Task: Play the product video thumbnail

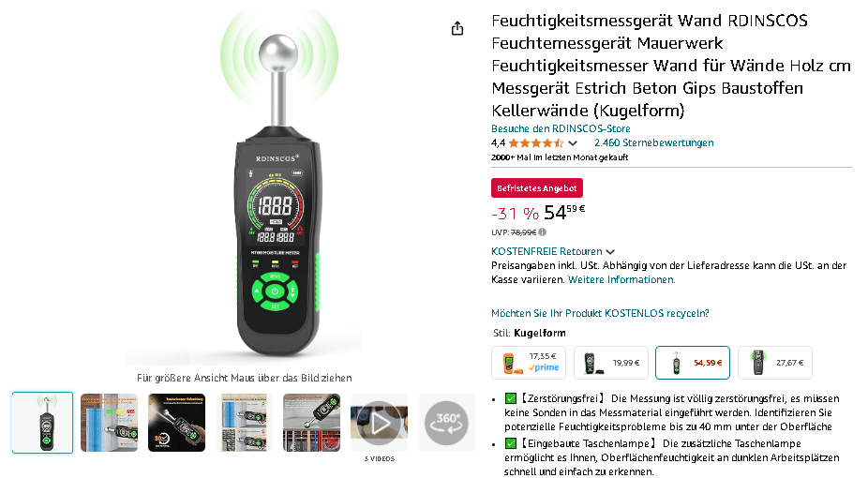Action: tap(380, 423)
